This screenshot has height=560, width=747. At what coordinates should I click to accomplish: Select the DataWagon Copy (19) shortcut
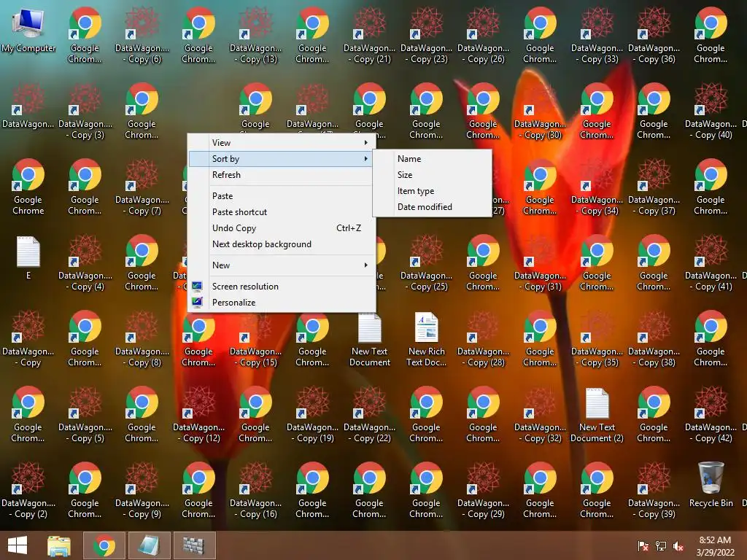[312, 415]
